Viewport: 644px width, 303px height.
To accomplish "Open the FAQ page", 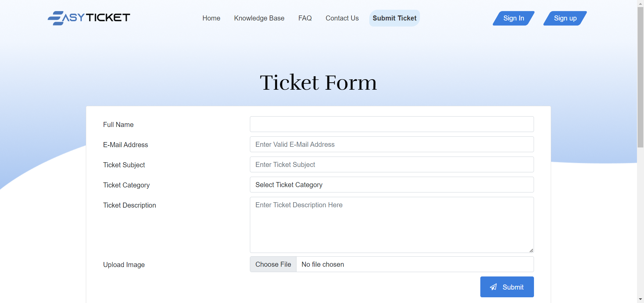I will click(305, 18).
